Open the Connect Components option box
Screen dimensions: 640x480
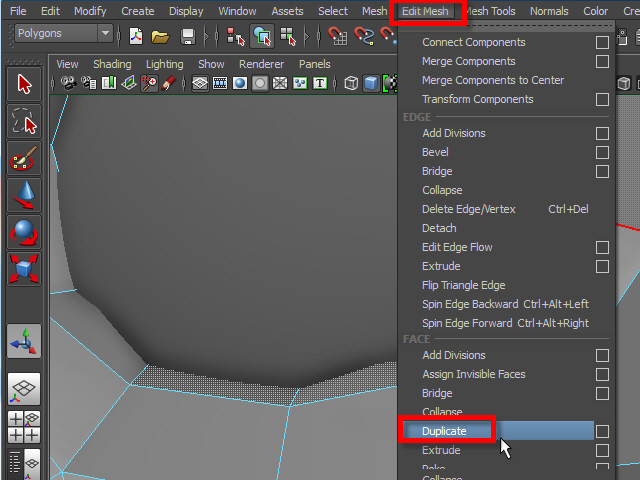point(602,42)
